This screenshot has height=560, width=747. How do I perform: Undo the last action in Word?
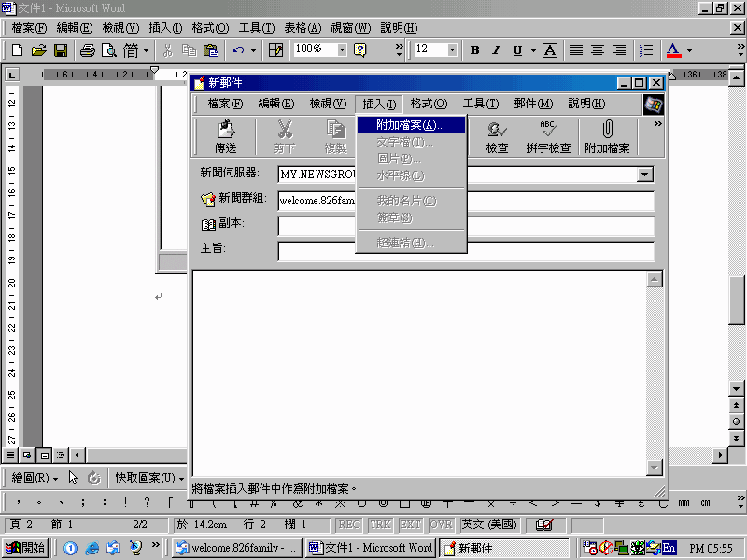tap(238, 50)
